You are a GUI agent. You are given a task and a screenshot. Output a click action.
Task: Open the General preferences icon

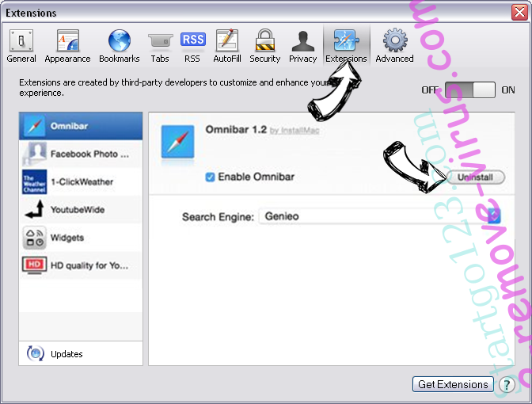coord(21,40)
